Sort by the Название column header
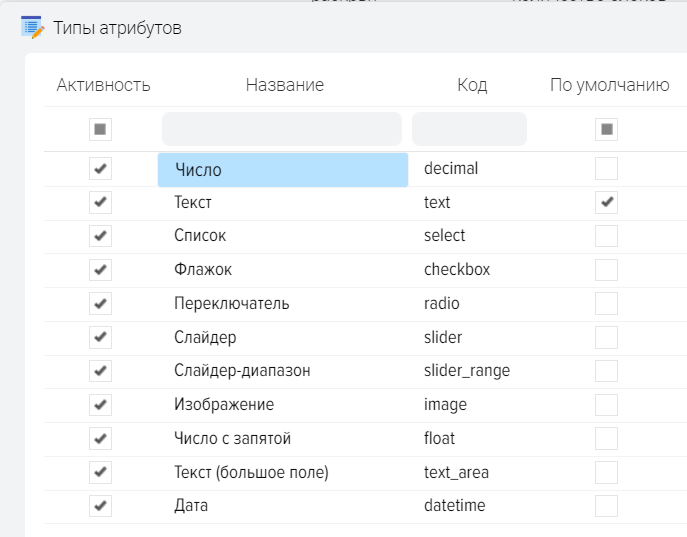The width and height of the screenshot is (687, 537). 285,85
